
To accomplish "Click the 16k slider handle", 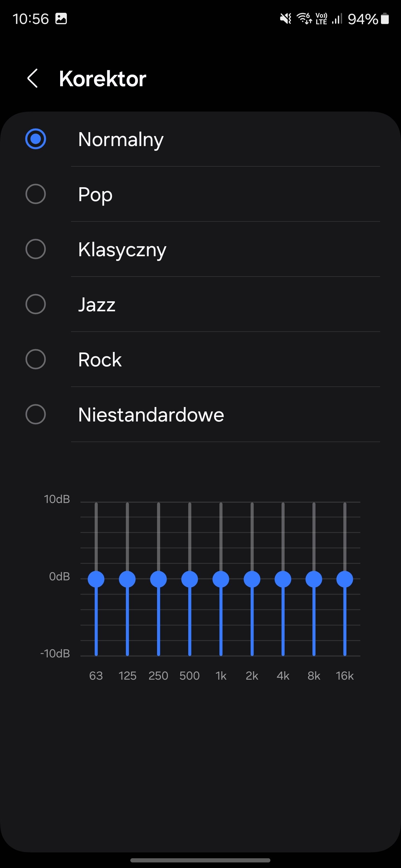I will tap(345, 579).
